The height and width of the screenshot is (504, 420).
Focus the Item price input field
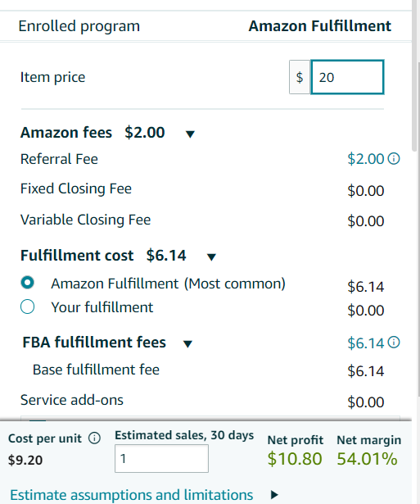[347, 77]
